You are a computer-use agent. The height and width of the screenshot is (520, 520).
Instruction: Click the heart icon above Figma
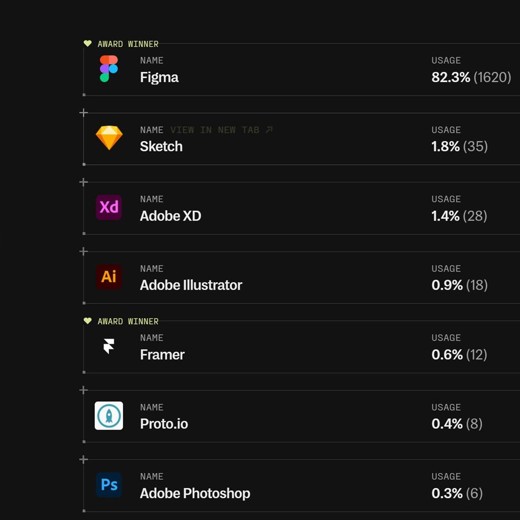point(88,43)
